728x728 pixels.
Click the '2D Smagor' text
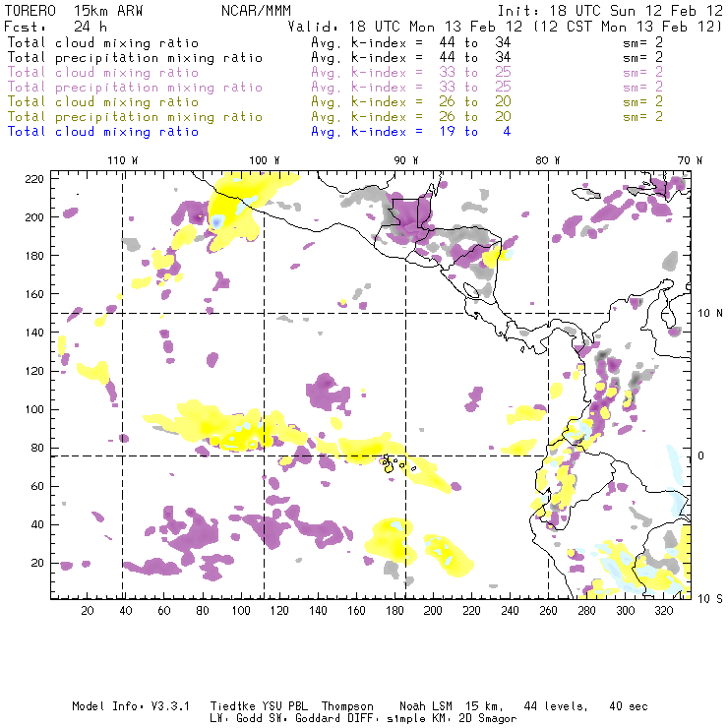point(488,719)
